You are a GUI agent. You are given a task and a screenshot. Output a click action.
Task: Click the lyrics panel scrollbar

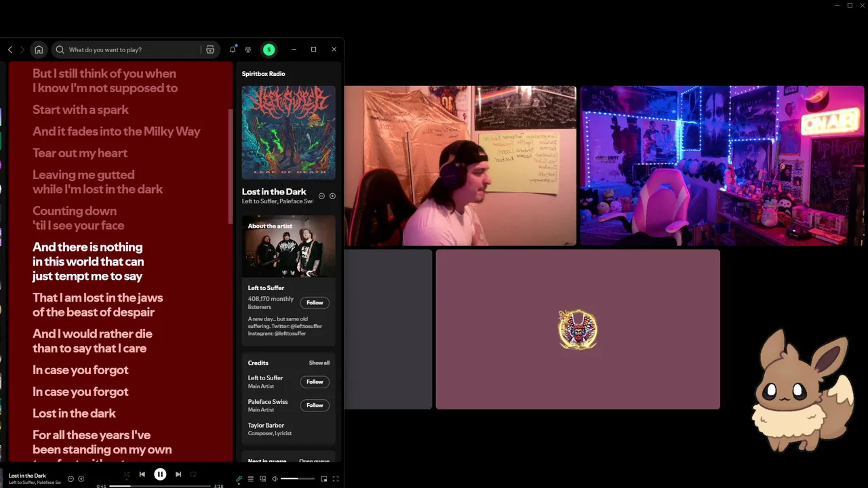pyautogui.click(x=231, y=166)
